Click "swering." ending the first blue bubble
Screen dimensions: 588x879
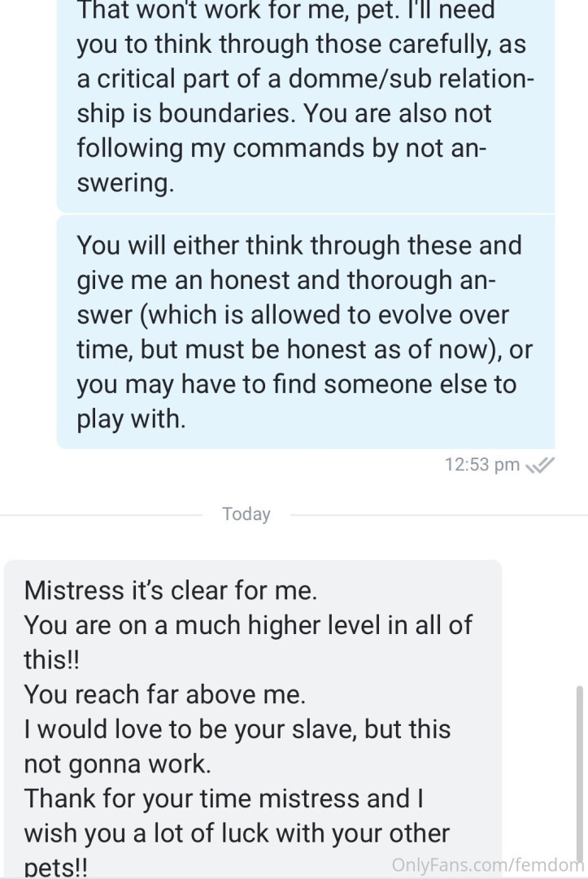point(125,183)
